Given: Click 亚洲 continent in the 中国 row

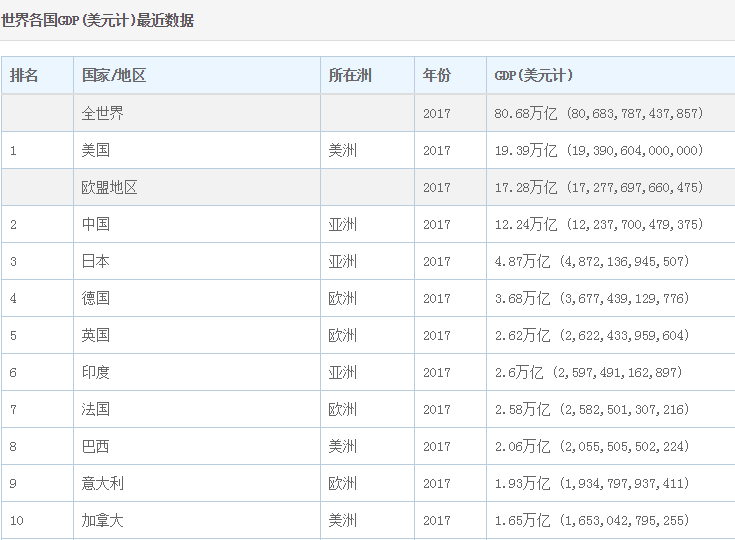Looking at the screenshot, I should click(343, 224).
